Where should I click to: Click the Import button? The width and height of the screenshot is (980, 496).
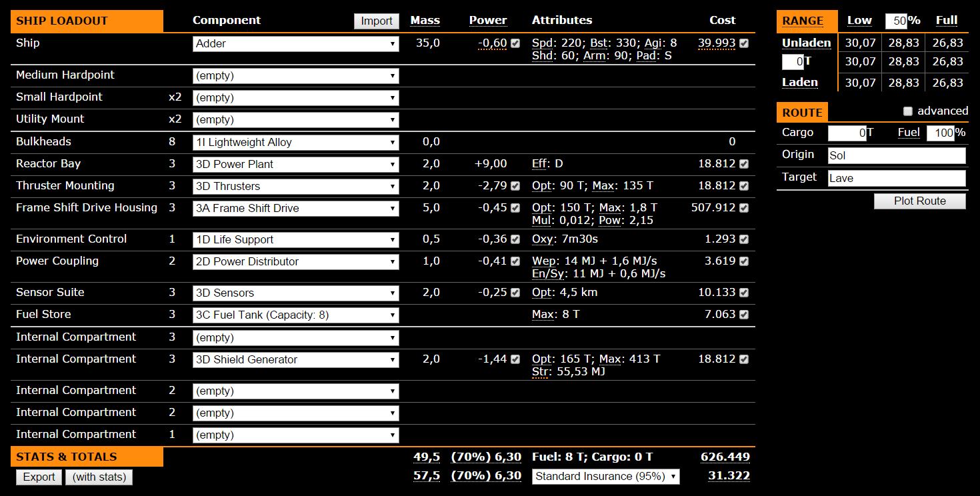pyautogui.click(x=377, y=21)
